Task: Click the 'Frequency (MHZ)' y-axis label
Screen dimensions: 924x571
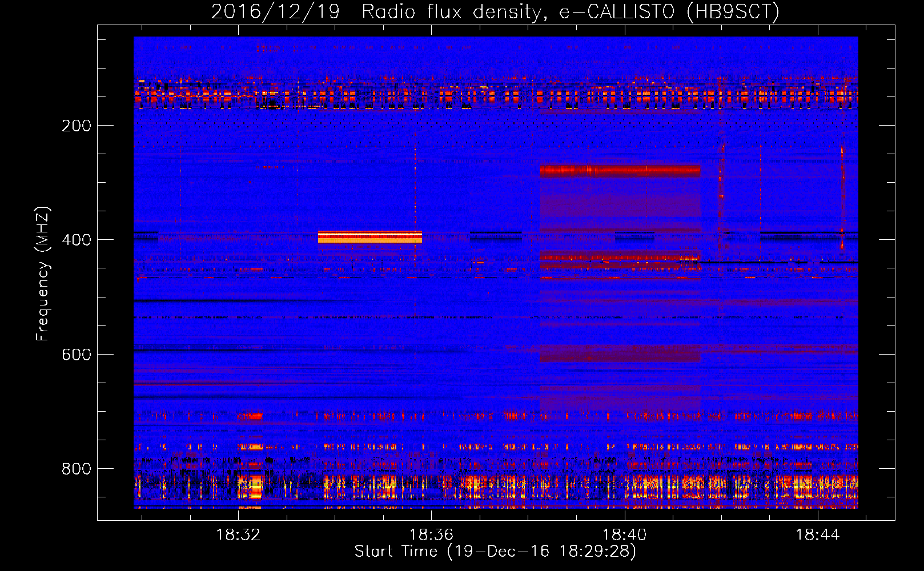Action: [43, 274]
